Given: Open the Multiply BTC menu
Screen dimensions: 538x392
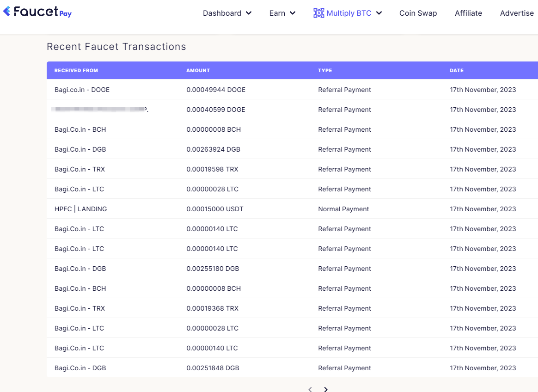Looking at the screenshot, I should [x=348, y=13].
